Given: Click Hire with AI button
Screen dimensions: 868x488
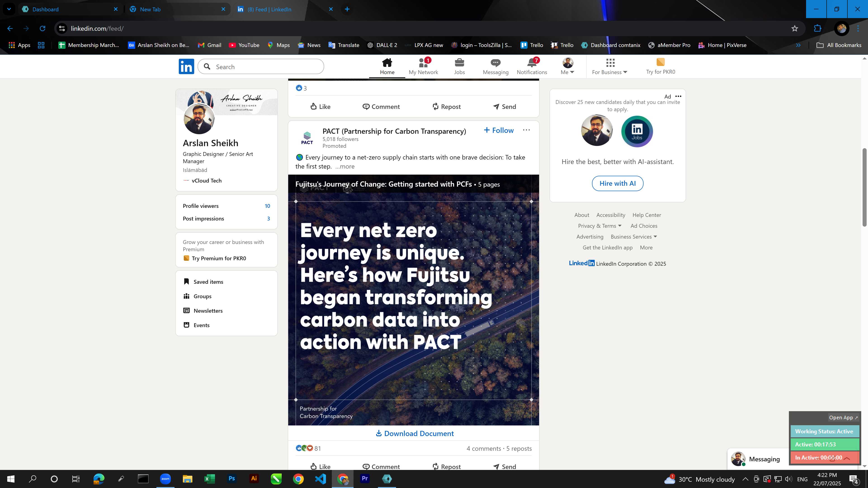Looking at the screenshot, I should click(617, 183).
